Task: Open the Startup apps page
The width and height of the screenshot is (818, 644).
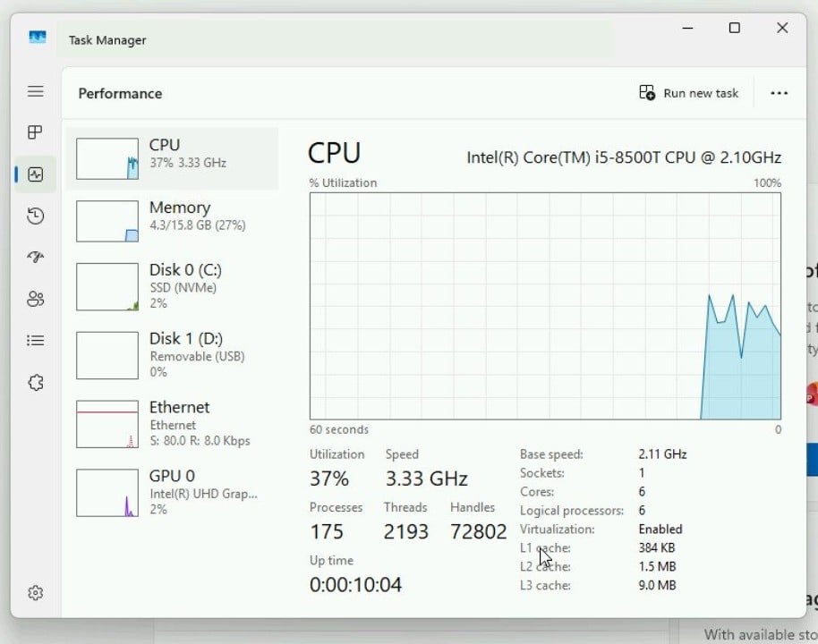Action: tap(35, 258)
